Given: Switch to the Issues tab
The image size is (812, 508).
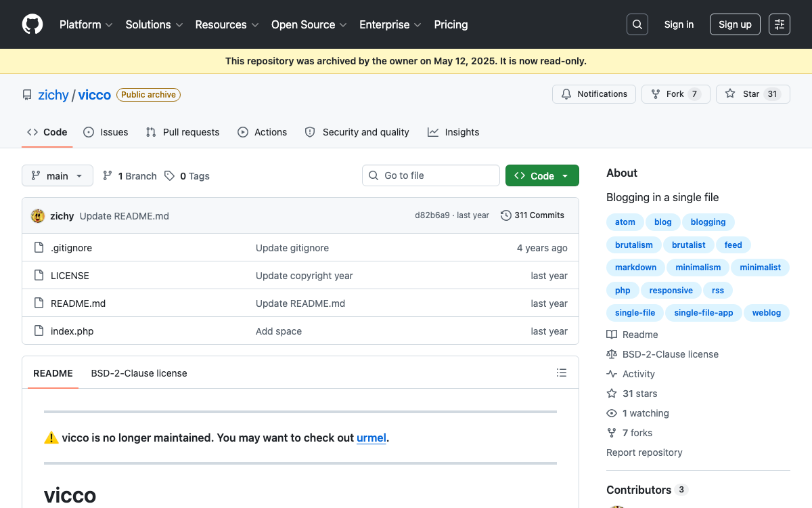Looking at the screenshot, I should 106,132.
